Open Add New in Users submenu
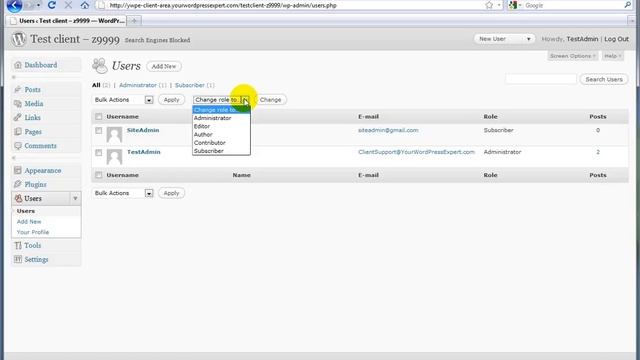 29,222
